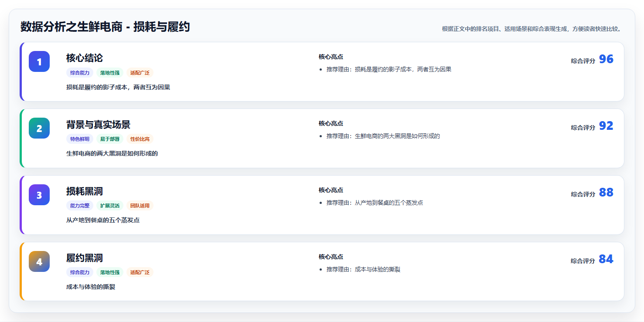Click 核心亮点 heading in 损耗黑洞 card
This screenshot has width=644, height=322.
[x=331, y=190]
